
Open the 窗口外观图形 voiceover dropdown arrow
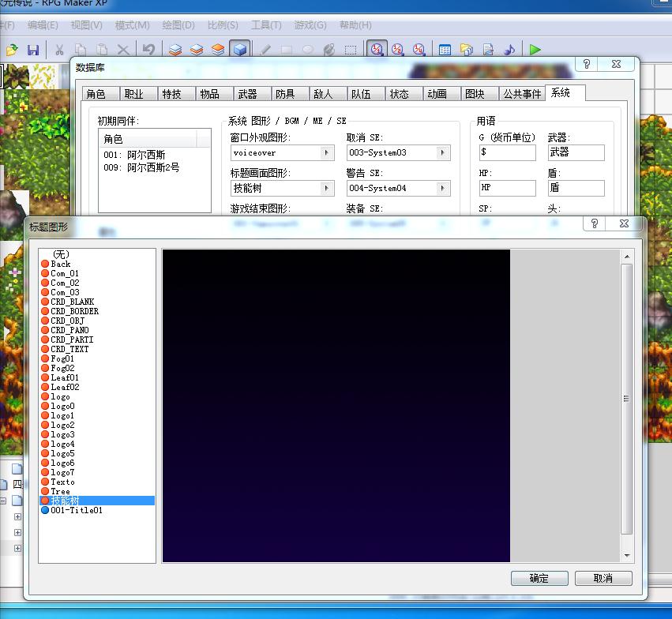(327, 153)
